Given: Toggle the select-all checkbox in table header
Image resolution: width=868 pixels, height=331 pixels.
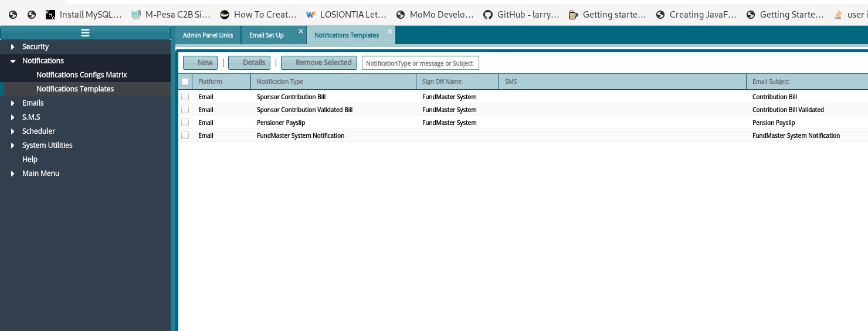Looking at the screenshot, I should (185, 82).
